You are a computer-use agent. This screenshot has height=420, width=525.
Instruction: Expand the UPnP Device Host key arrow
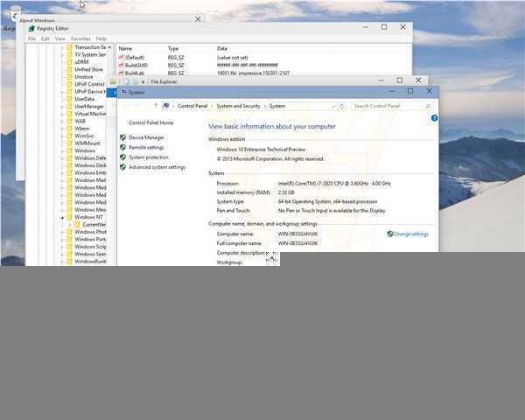62,92
